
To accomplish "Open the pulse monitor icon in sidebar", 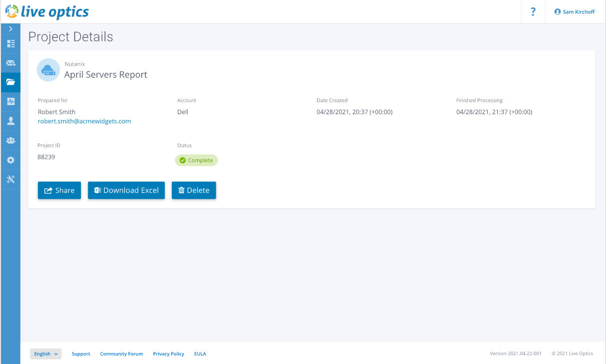I will (x=11, y=102).
